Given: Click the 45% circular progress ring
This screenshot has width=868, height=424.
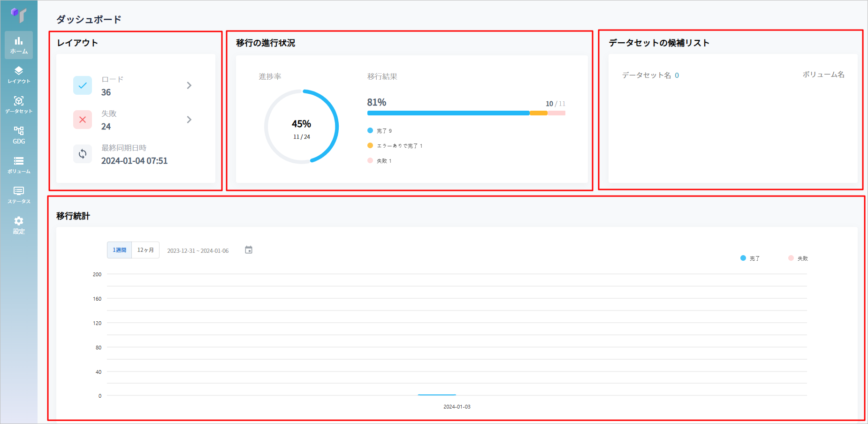Looking at the screenshot, I should pos(301,127).
